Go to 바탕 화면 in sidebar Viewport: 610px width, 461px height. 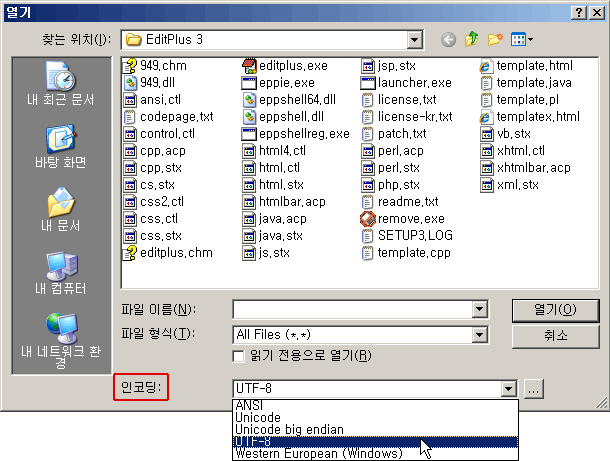pos(62,146)
